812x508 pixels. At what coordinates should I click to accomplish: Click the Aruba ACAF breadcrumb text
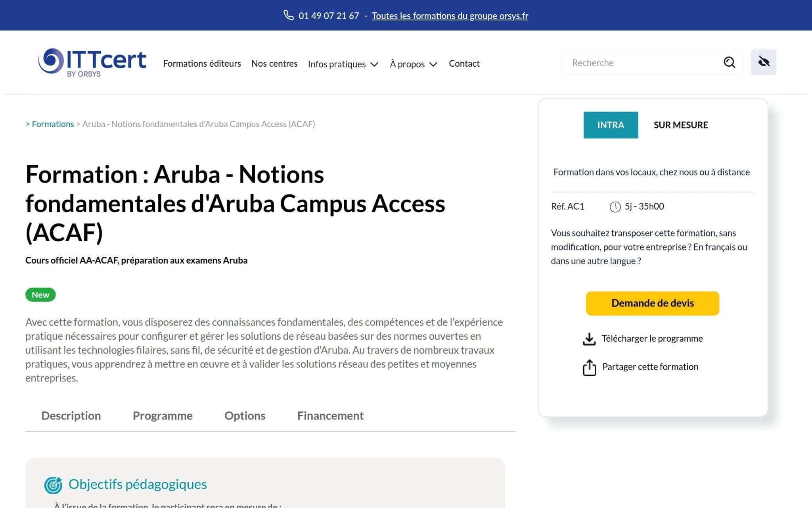(x=199, y=124)
